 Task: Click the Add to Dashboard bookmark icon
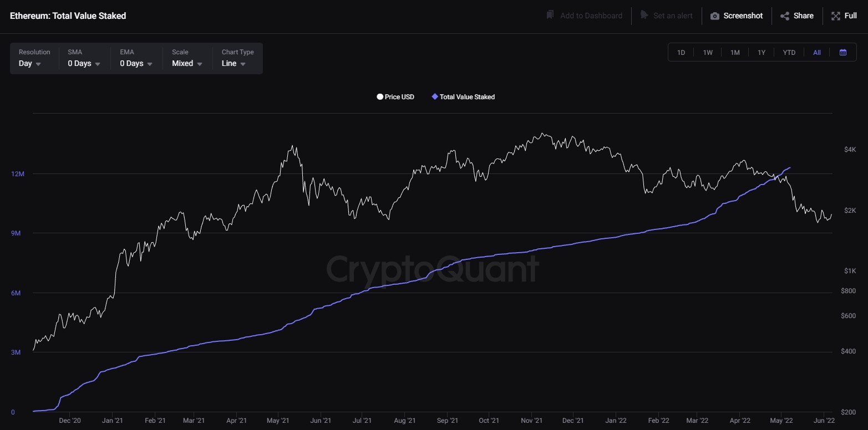tap(550, 16)
